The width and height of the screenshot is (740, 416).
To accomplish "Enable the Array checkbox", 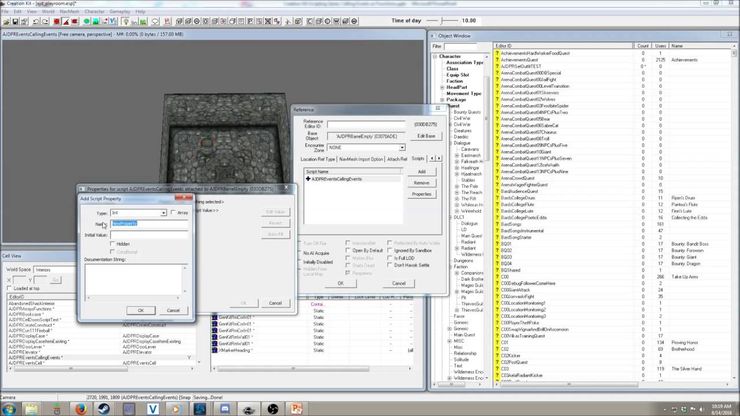I will pos(172,213).
